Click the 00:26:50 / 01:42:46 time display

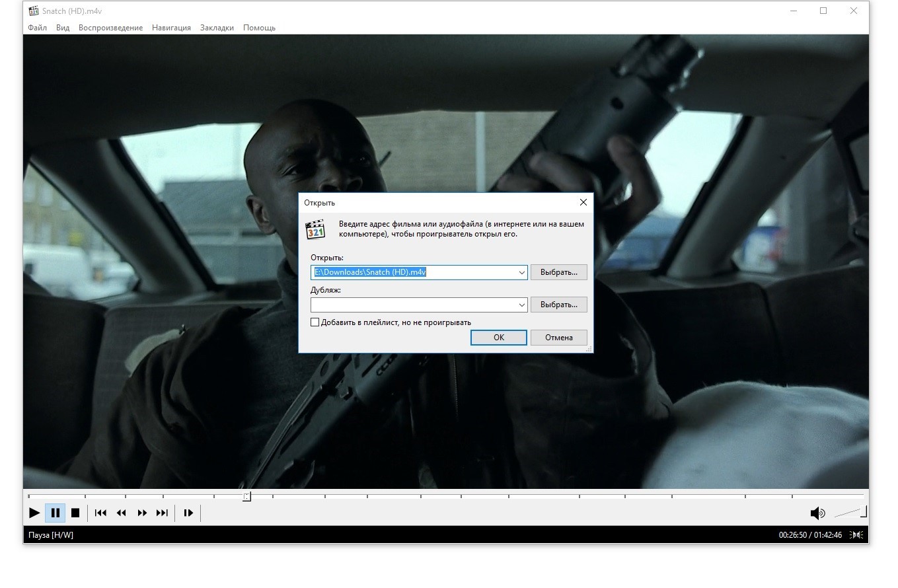[810, 534]
